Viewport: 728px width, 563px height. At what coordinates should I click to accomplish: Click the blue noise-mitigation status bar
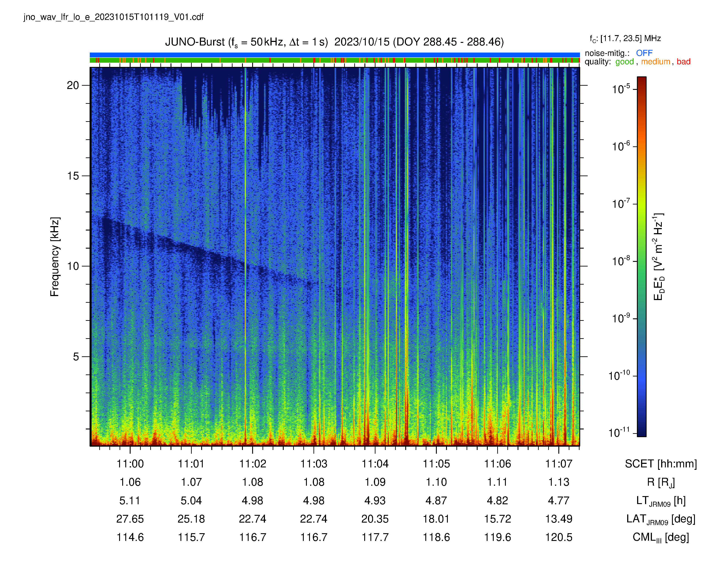(335, 55)
